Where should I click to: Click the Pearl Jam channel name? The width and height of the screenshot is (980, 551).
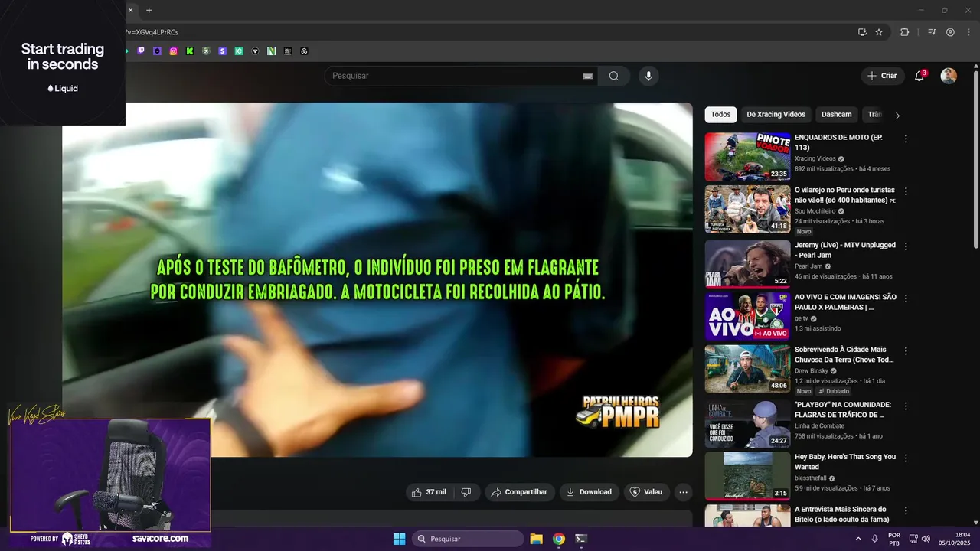pyautogui.click(x=808, y=266)
